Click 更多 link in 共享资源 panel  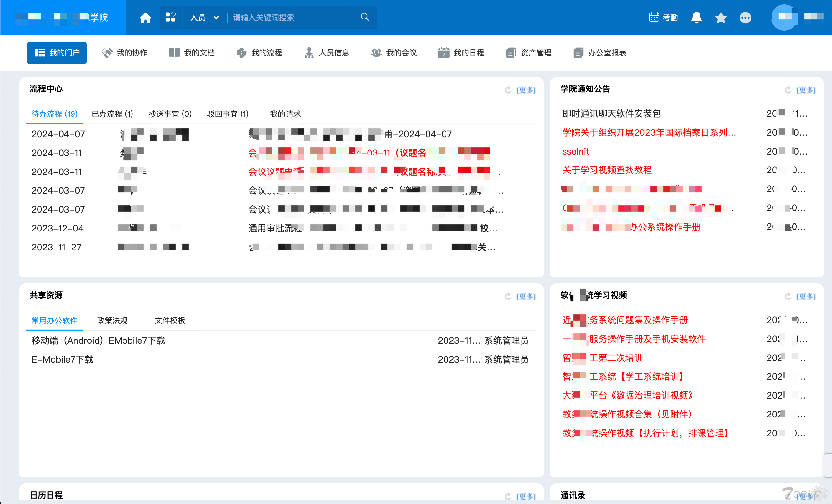(x=526, y=296)
